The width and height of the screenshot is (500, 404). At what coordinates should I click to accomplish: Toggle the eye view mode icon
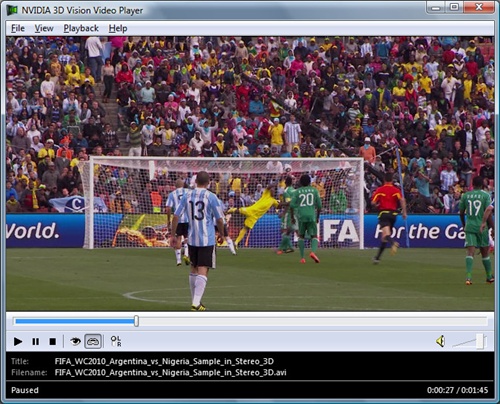(75, 341)
